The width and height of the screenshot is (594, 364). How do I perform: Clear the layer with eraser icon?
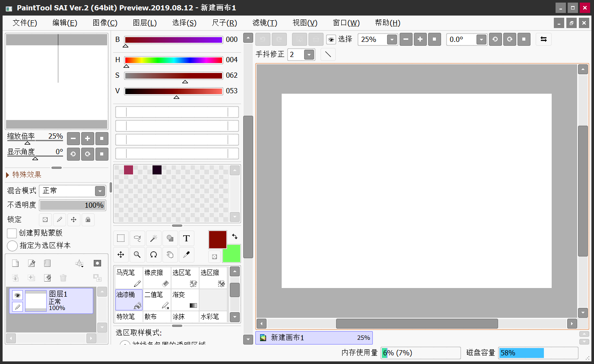pos(47,278)
